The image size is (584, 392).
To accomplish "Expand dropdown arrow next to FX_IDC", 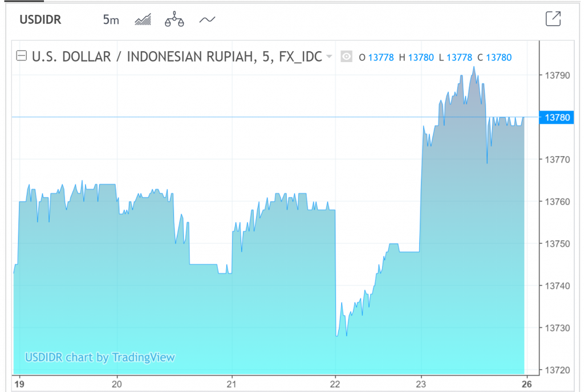I will (x=328, y=56).
